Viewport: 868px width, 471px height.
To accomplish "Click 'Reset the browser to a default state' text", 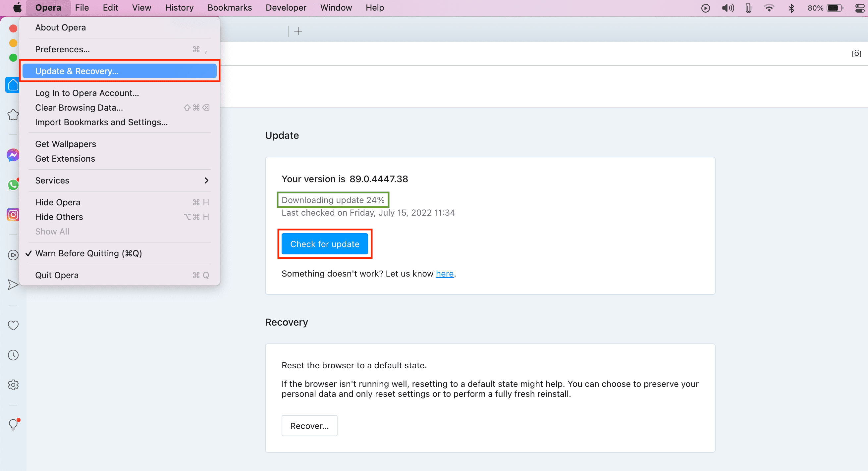I will point(354,365).
